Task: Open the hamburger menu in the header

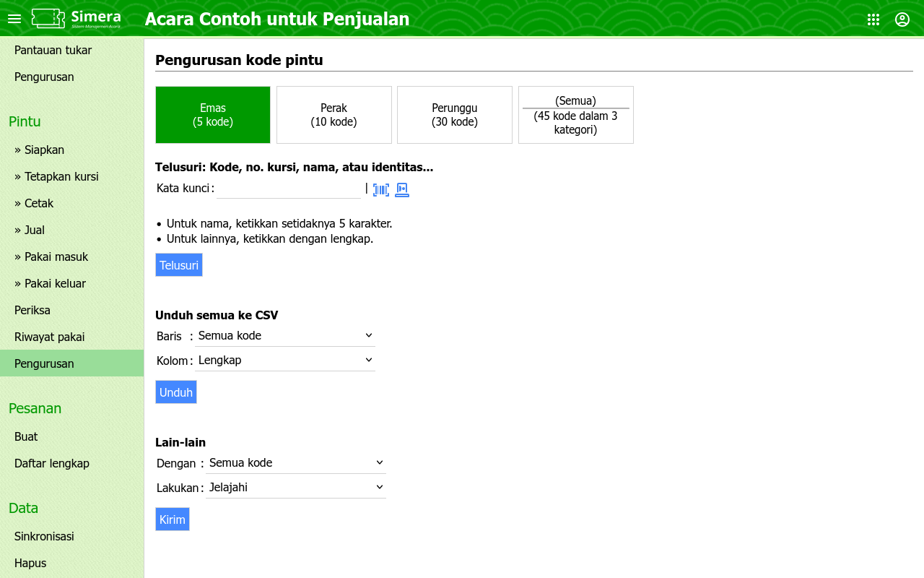Action: pyautogui.click(x=14, y=19)
